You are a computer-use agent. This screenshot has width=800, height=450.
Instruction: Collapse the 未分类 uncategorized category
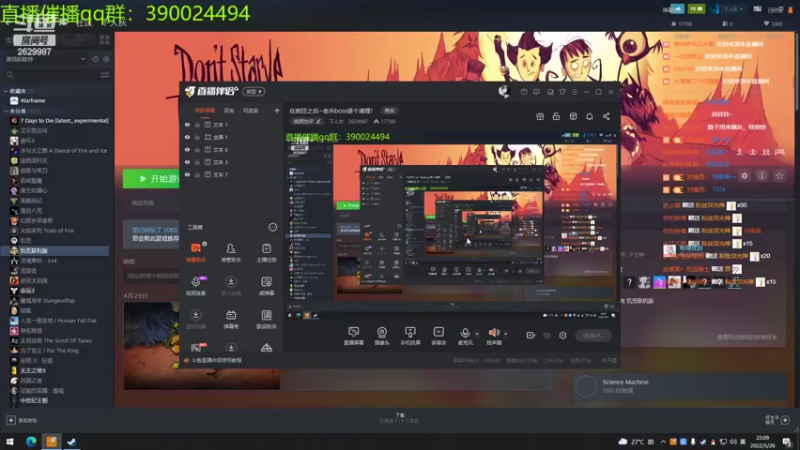coord(6,111)
